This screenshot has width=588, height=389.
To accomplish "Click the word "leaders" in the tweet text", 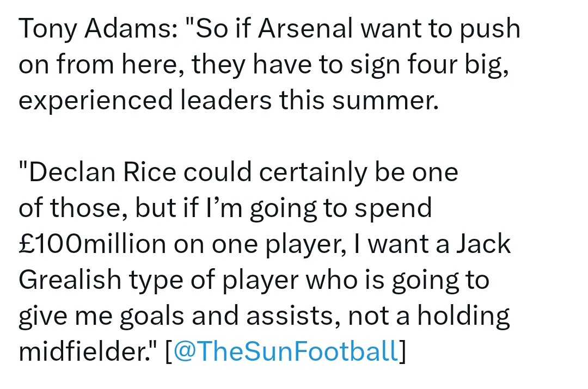I will (226, 101).
